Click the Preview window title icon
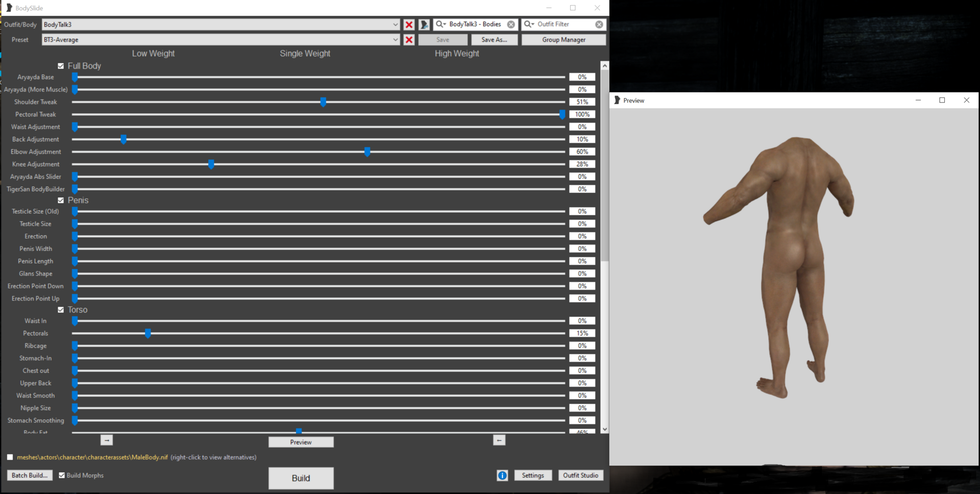Viewport: 980px width, 494px height. point(617,100)
